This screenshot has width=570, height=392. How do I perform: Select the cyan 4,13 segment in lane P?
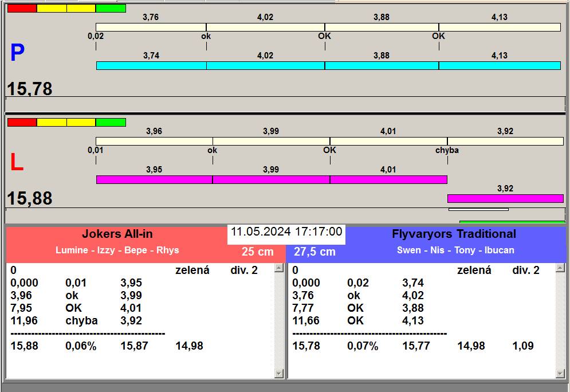[x=500, y=65]
